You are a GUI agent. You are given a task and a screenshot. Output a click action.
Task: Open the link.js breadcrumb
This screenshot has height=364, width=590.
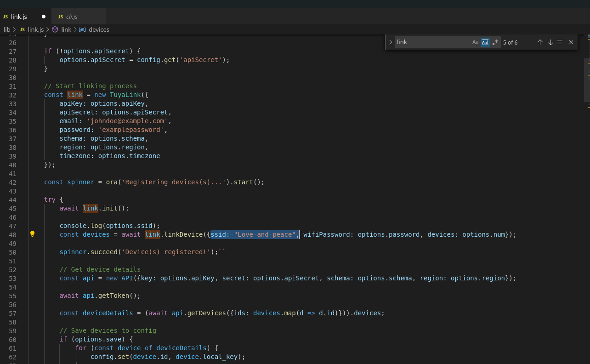point(36,29)
